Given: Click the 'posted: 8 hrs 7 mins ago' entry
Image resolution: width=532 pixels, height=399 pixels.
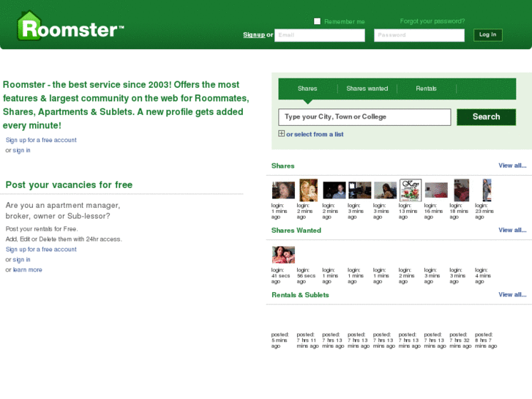Looking at the screenshot, I should point(486,340).
